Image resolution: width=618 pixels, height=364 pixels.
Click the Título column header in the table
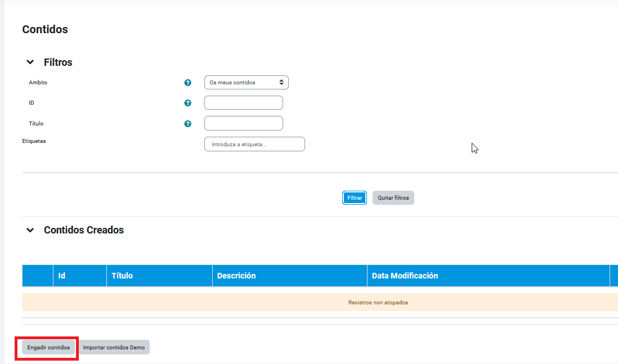pyautogui.click(x=122, y=276)
